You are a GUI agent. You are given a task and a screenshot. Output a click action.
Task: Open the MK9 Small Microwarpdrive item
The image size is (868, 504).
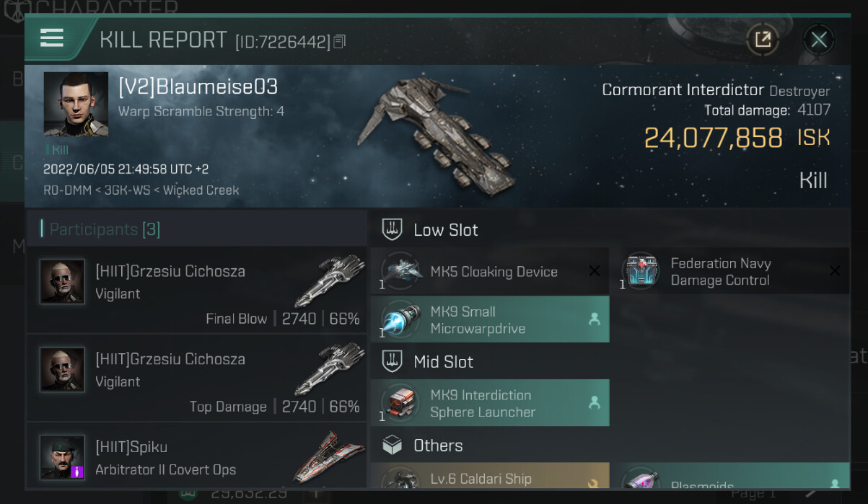coord(490,319)
